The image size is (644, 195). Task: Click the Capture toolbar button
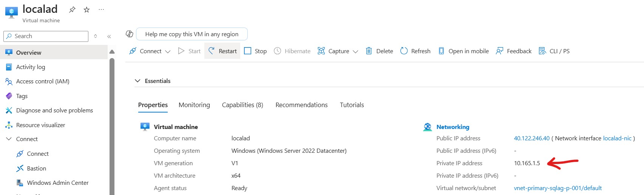click(x=334, y=51)
